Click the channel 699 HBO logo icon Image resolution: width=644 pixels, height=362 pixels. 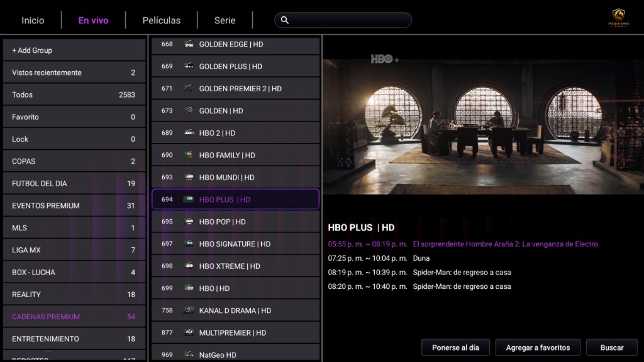tap(189, 288)
